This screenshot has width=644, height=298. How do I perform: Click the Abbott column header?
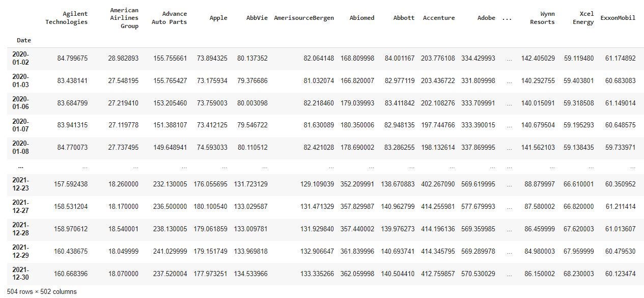click(x=403, y=18)
